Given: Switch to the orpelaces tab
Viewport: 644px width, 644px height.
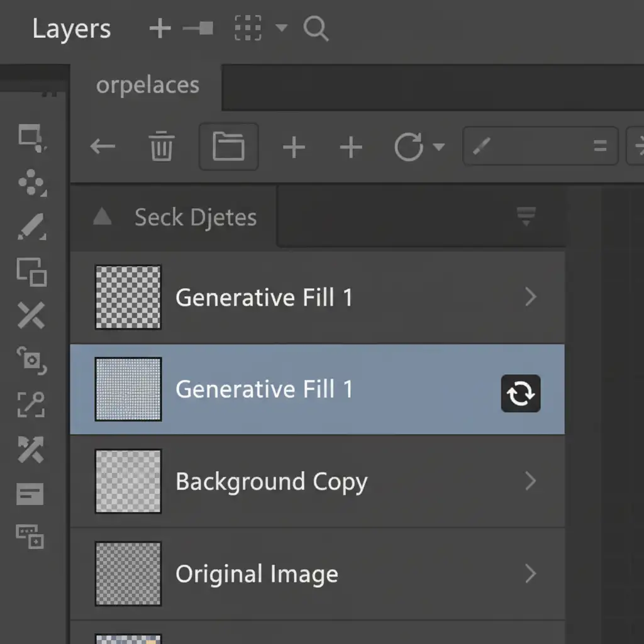Looking at the screenshot, I should coord(147,86).
